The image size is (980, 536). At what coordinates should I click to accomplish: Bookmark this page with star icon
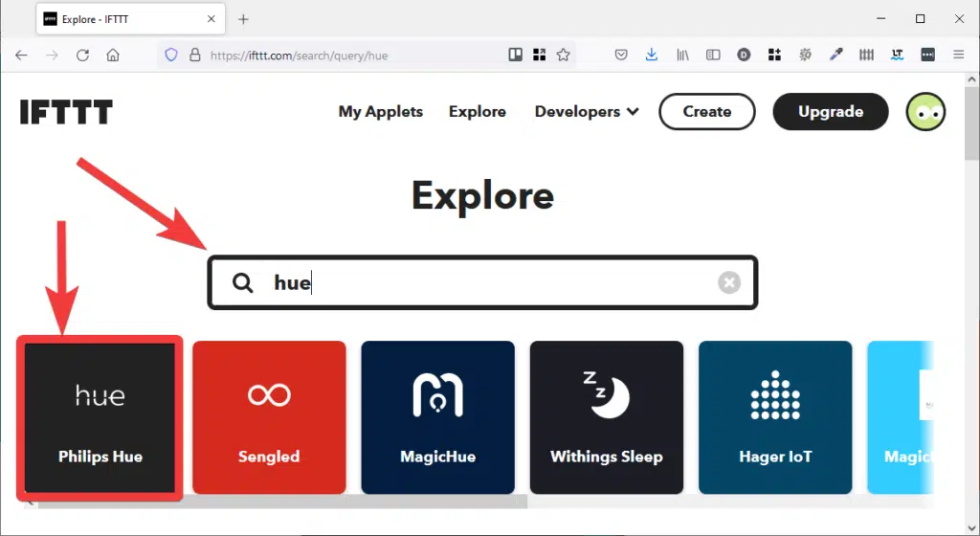click(564, 56)
